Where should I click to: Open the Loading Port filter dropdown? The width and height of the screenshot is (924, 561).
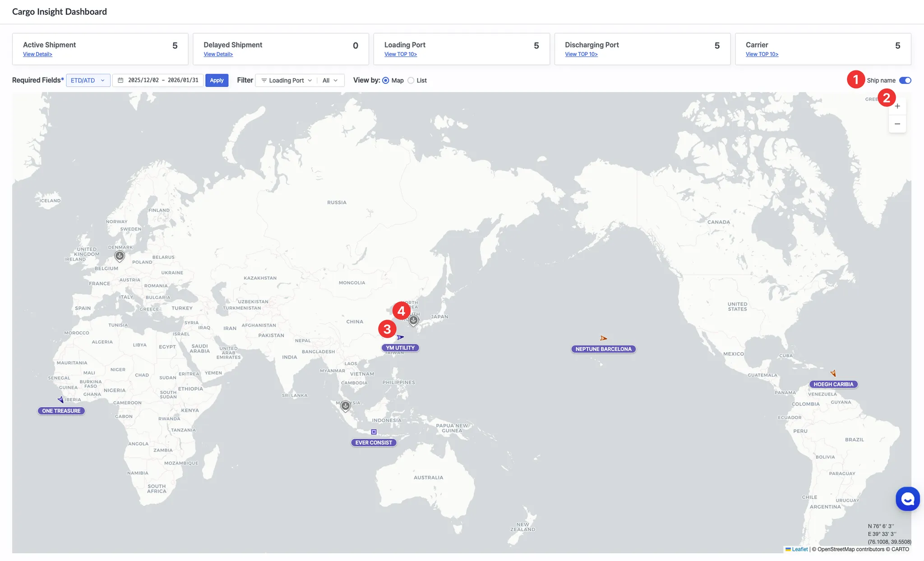click(x=286, y=80)
